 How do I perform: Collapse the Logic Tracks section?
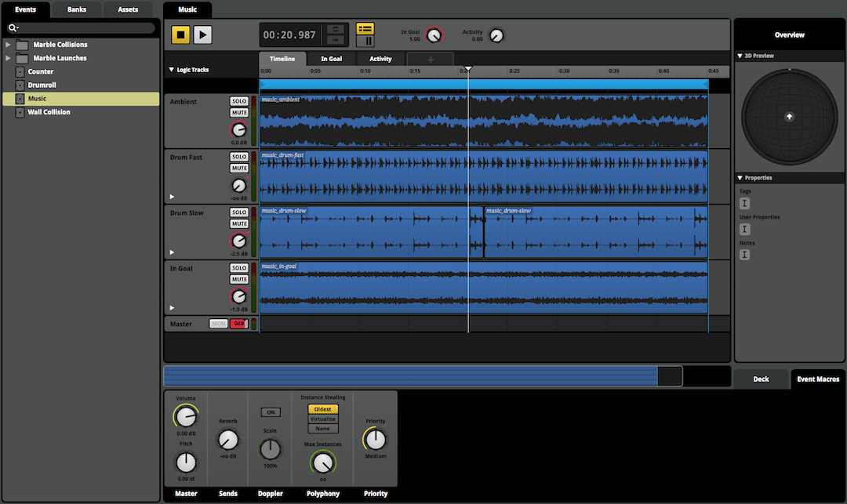point(171,70)
